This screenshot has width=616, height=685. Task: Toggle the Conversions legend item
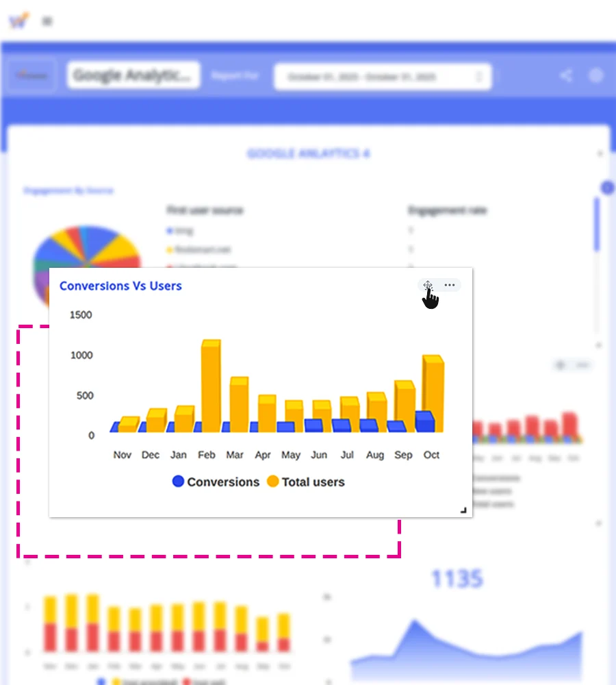pos(215,482)
